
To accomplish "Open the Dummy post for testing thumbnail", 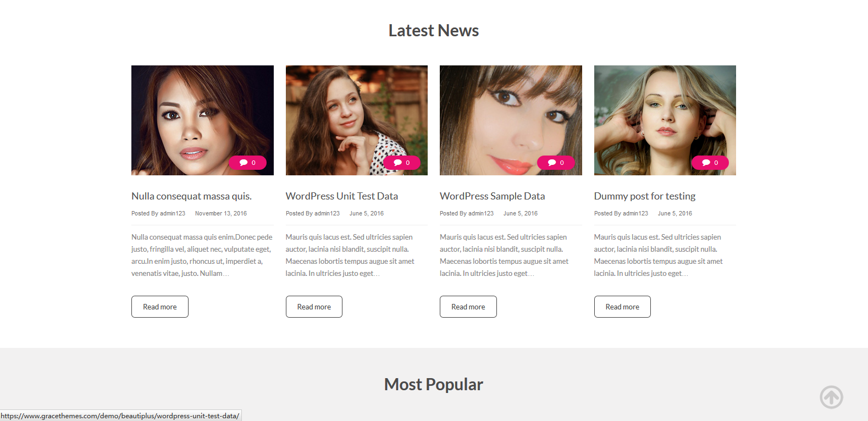I will 665,120.
